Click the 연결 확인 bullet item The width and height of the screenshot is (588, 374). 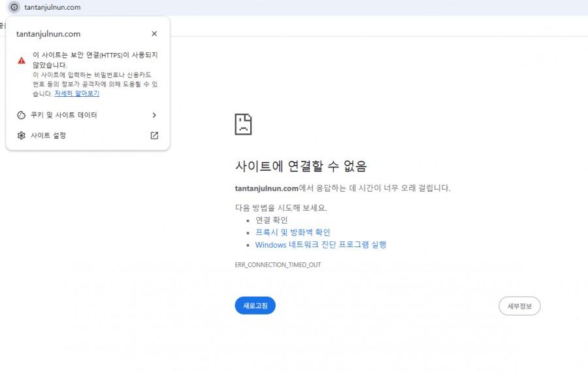pyautogui.click(x=271, y=220)
